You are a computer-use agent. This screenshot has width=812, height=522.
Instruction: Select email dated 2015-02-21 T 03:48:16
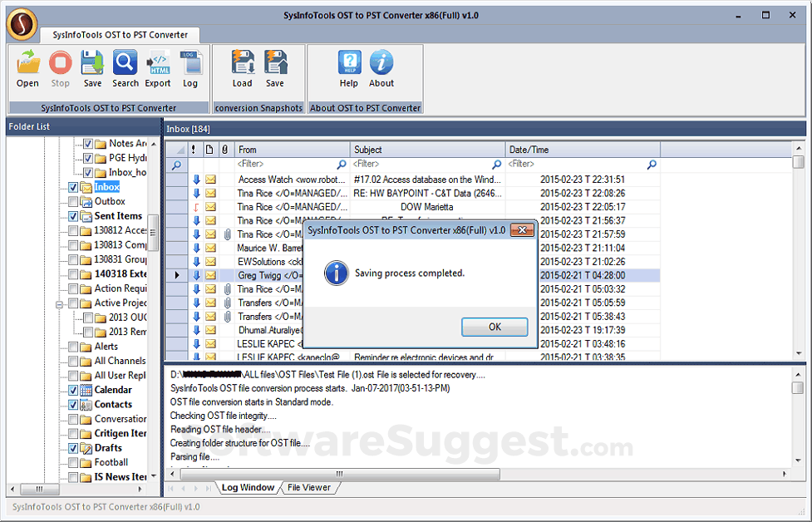click(413, 344)
